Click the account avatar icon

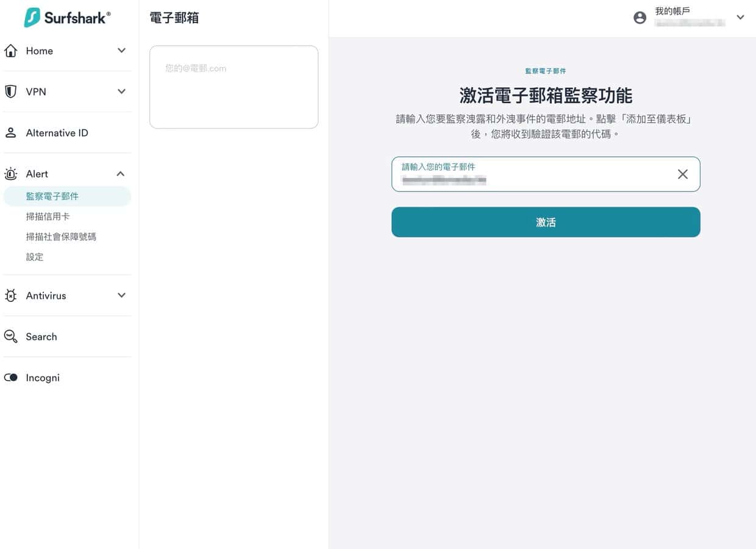[x=640, y=18]
